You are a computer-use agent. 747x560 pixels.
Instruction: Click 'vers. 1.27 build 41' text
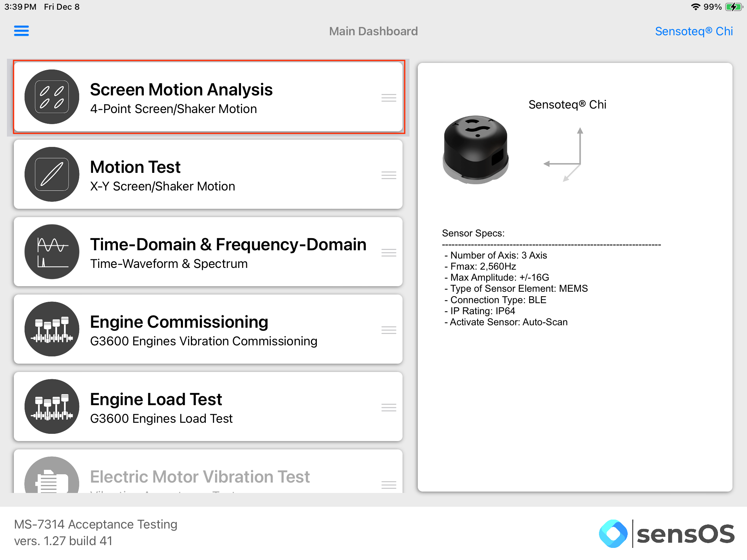coord(63,541)
